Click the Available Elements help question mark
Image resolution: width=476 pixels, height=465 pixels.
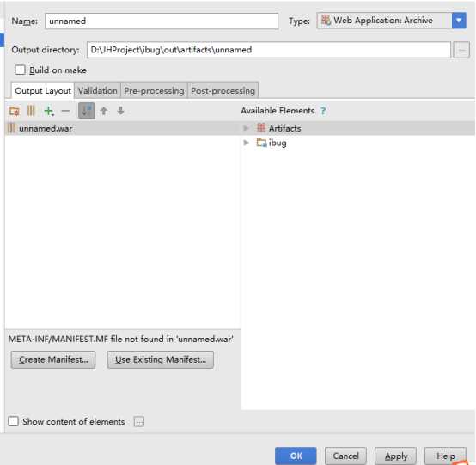click(x=323, y=111)
